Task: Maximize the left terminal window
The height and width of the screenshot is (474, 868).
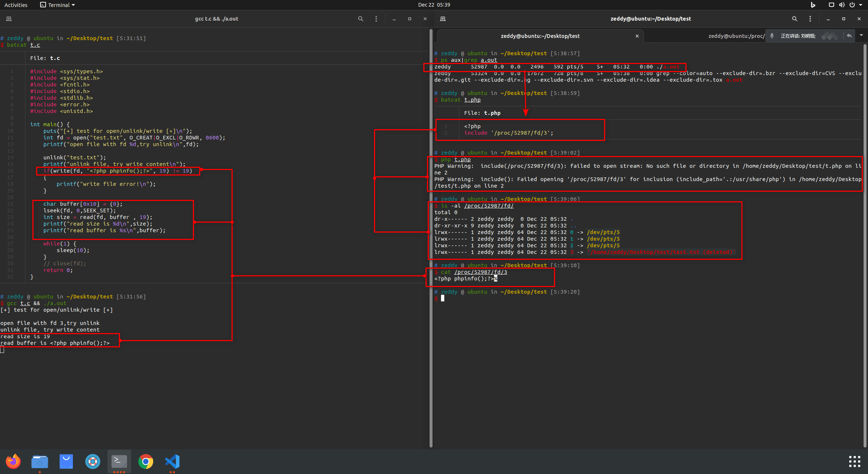Action: (x=409, y=19)
